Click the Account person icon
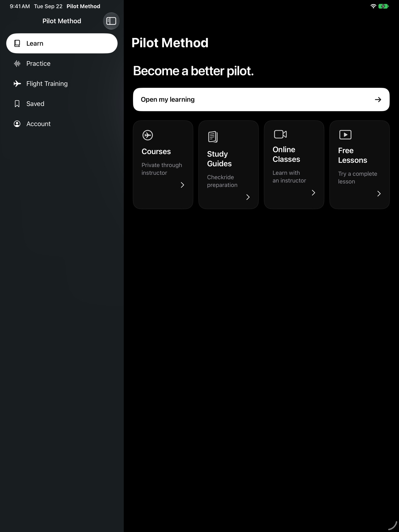 [17, 124]
